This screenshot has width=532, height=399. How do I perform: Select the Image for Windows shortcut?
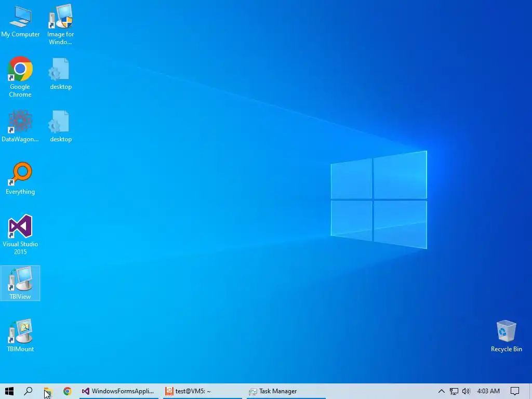(x=60, y=25)
